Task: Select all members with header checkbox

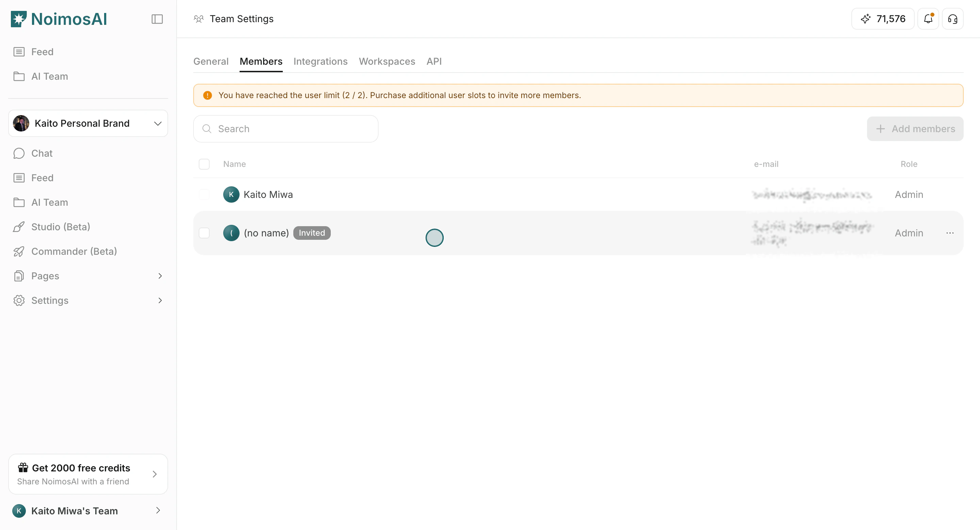Action: [204, 164]
